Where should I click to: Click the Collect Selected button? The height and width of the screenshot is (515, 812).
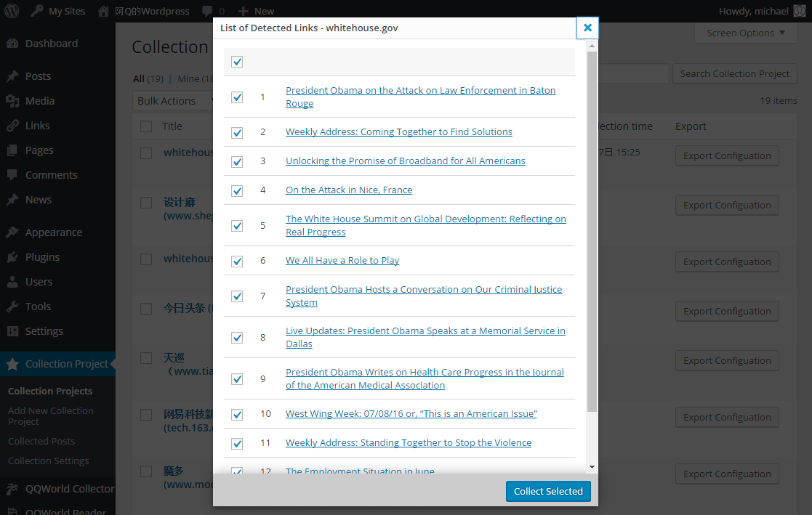548,491
